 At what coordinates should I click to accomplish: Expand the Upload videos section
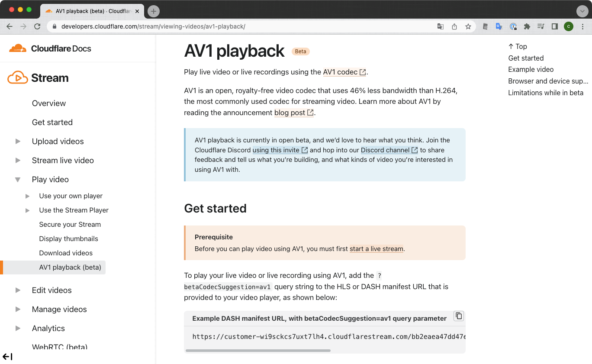(17, 141)
